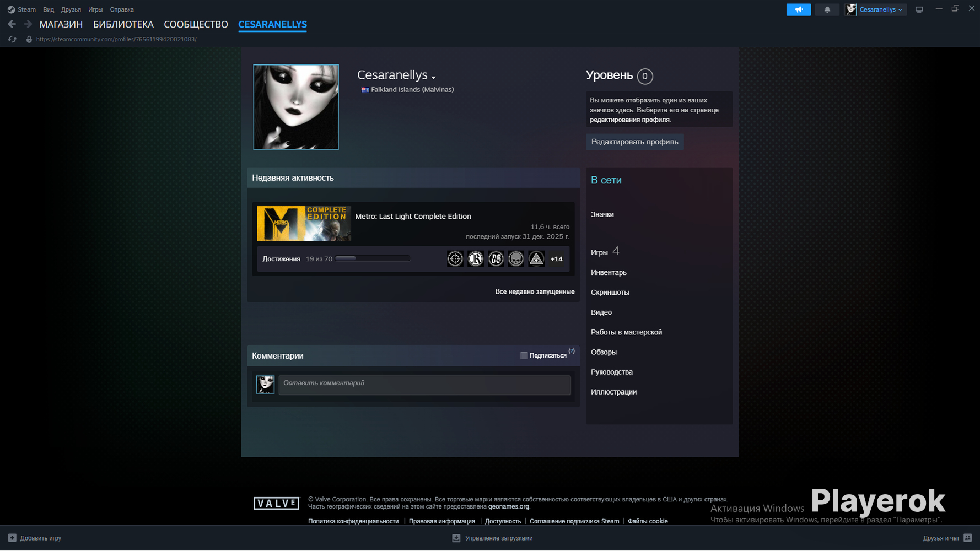Screen dimensions: 980x551
Task: Reload the page with the refresh icon
Action: click(x=12, y=39)
